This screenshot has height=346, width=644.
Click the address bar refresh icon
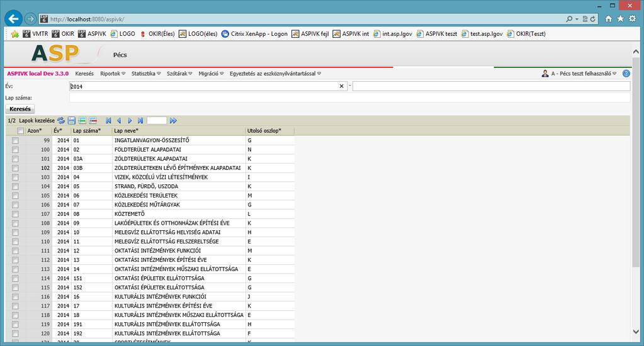[592, 19]
